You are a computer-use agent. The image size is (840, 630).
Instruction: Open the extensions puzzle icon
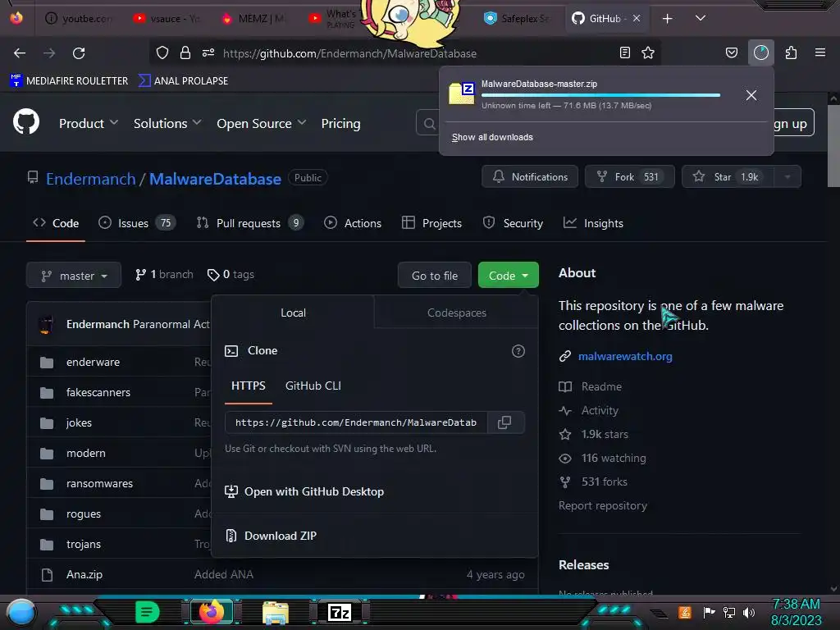pyautogui.click(x=792, y=52)
